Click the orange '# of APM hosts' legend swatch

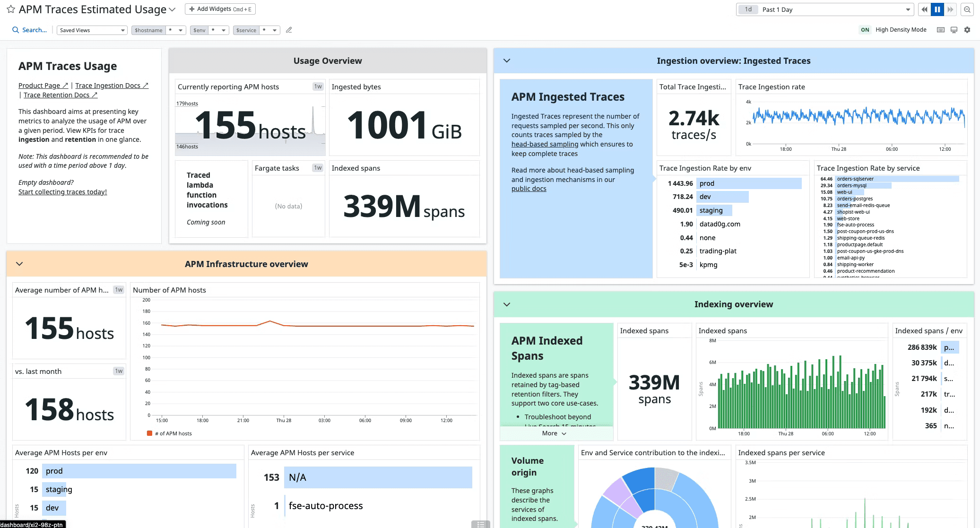pos(150,433)
